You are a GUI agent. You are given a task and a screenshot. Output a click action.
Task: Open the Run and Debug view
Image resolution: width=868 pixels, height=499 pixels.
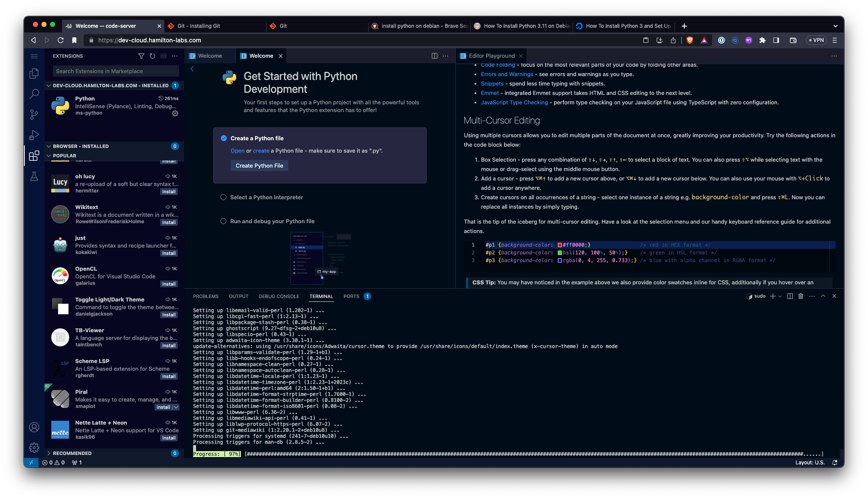pyautogui.click(x=34, y=135)
